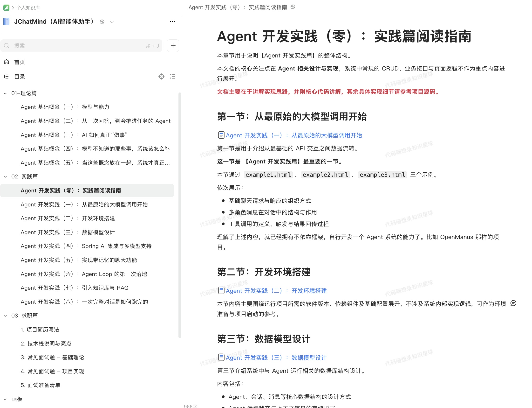This screenshot has width=532, height=408.
Task: Open the dropdown arrow beside JChatMind title
Action: pos(112,22)
